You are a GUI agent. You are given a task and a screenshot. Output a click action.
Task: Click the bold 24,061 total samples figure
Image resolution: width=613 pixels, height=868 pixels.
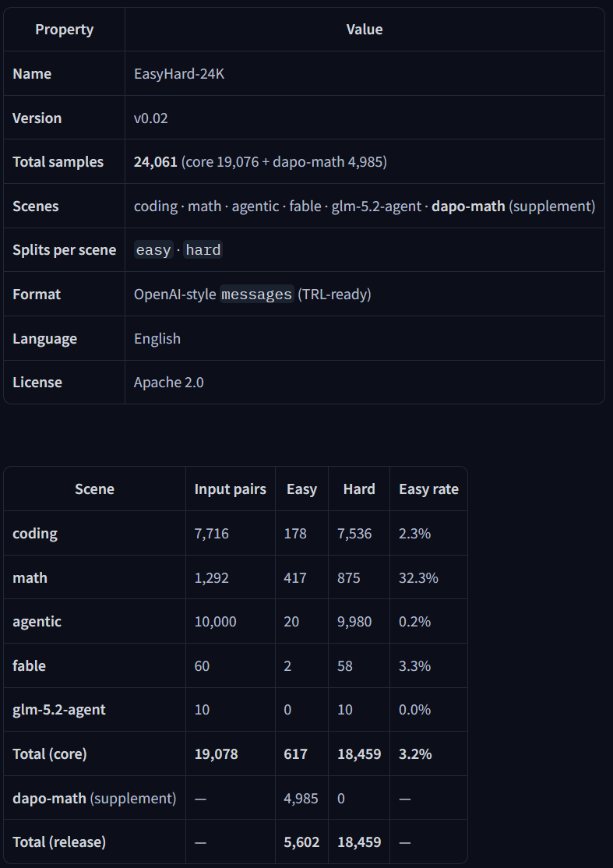pyautogui.click(x=156, y=161)
